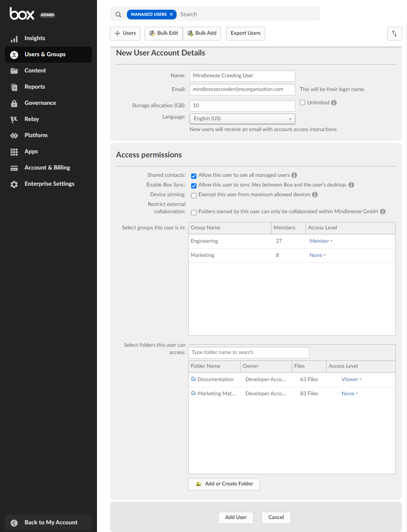Click the Add User button
Image resolution: width=407 pixels, height=532 pixels.
236,517
